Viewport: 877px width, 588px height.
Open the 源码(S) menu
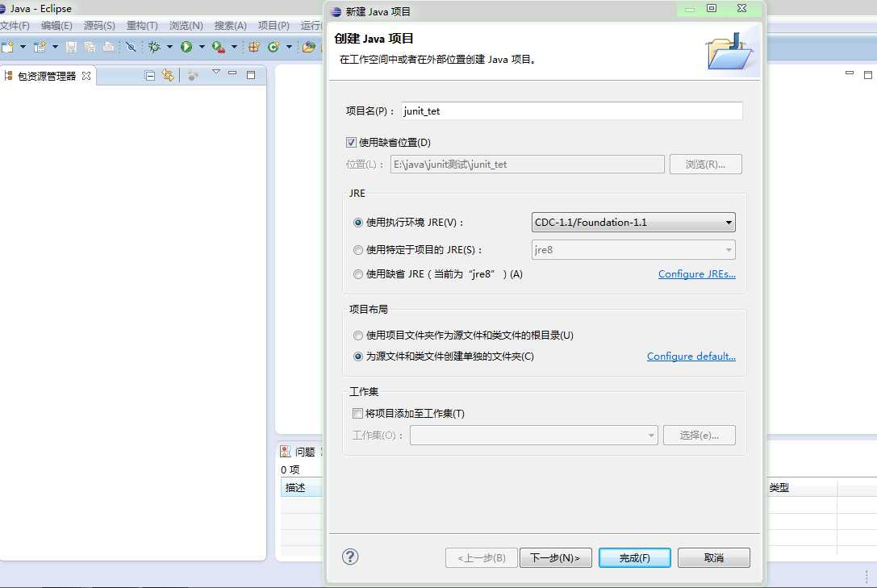[99, 26]
